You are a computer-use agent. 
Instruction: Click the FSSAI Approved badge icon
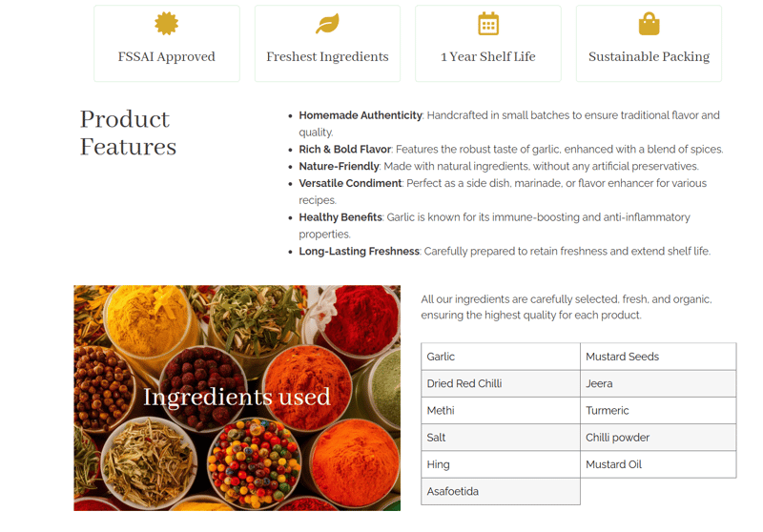[x=167, y=24]
